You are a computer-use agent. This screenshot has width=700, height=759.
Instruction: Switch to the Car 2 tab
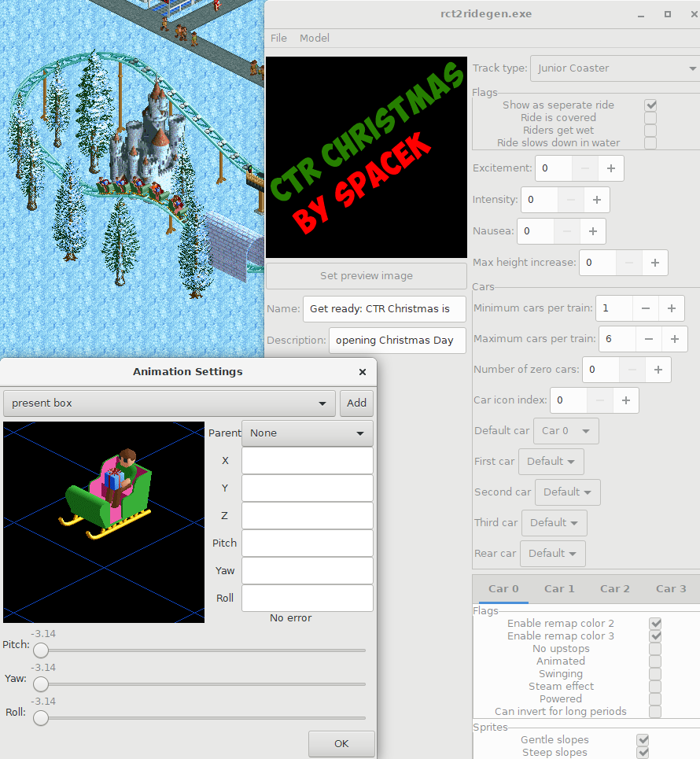click(615, 588)
